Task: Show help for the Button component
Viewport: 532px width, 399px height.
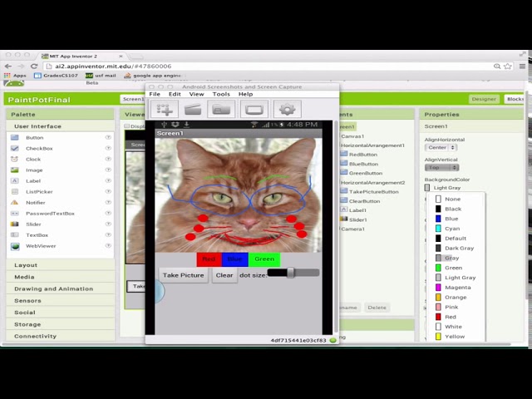Action: coord(108,137)
